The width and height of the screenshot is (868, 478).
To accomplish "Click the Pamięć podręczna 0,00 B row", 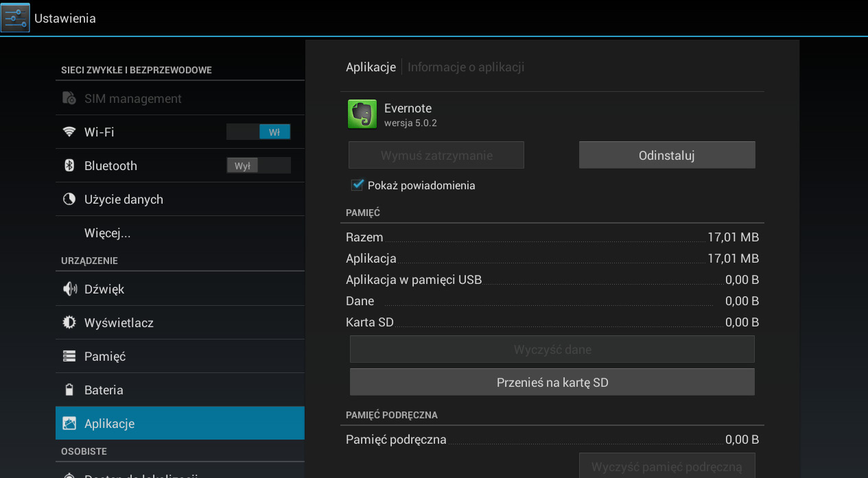I will click(552, 440).
